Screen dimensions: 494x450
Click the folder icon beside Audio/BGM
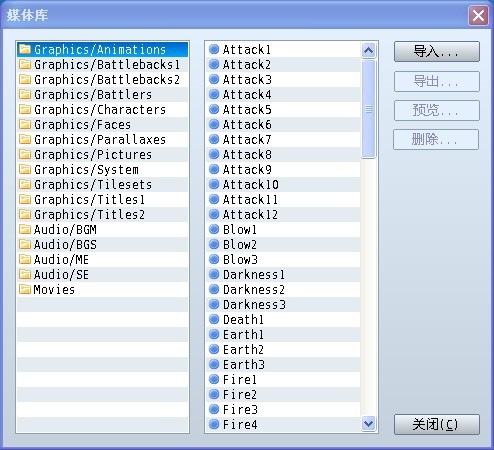[25, 229]
